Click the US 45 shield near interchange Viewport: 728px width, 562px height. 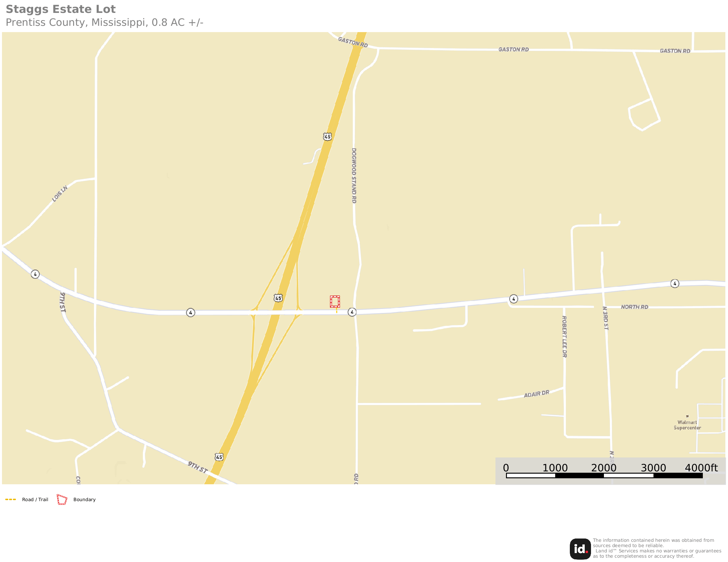click(278, 298)
